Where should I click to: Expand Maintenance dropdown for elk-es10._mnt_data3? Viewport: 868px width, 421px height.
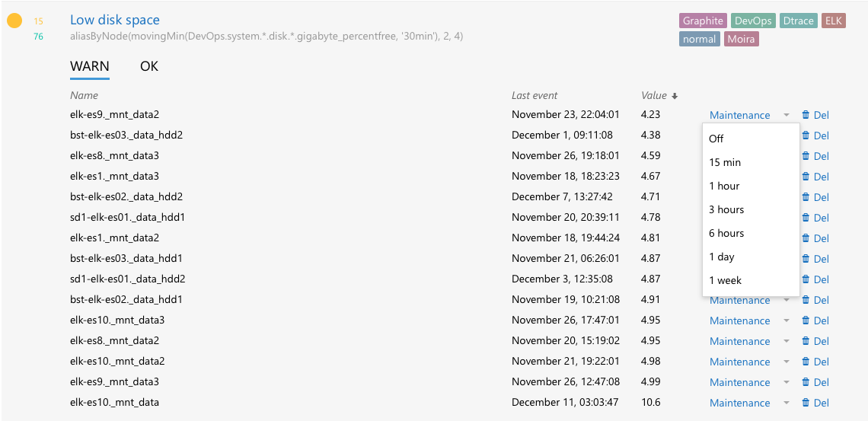[749, 321]
